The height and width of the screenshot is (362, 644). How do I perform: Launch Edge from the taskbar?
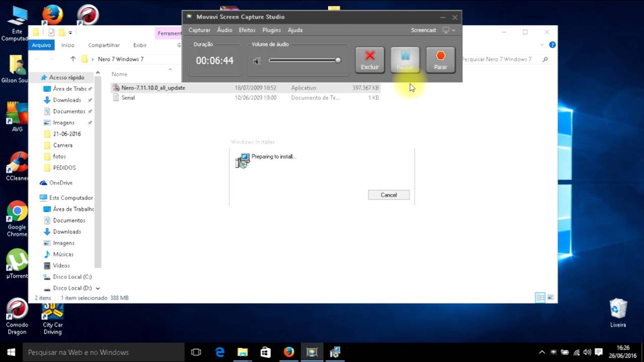[x=220, y=352]
